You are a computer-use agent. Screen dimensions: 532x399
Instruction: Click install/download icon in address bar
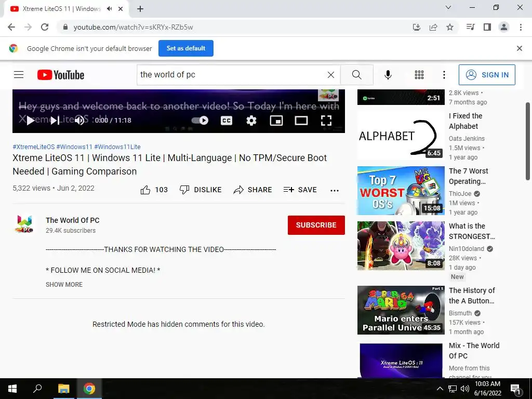pos(417,27)
